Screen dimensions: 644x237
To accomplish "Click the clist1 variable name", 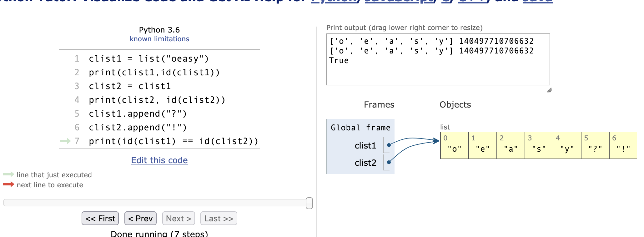I will [365, 145].
